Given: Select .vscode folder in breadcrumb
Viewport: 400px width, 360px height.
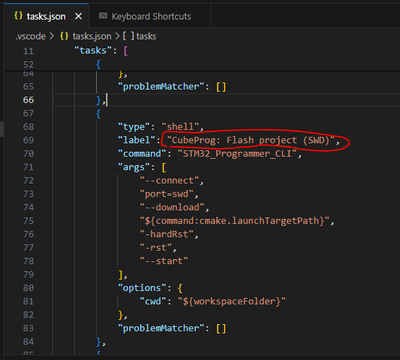Looking at the screenshot, I should [30, 36].
